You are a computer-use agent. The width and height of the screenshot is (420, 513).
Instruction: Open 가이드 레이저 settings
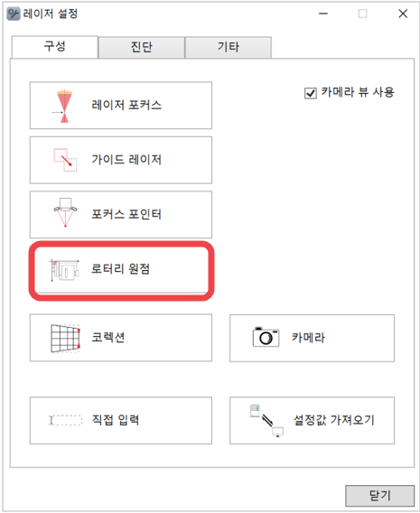pyautogui.click(x=121, y=160)
